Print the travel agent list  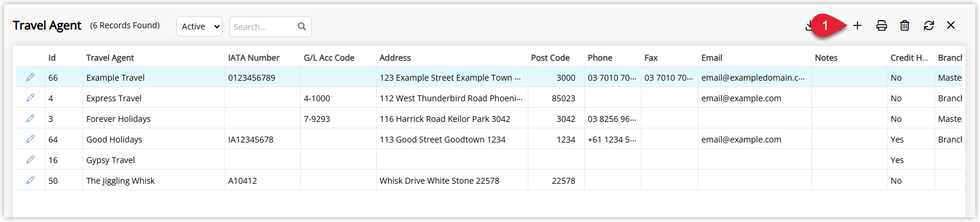[882, 25]
